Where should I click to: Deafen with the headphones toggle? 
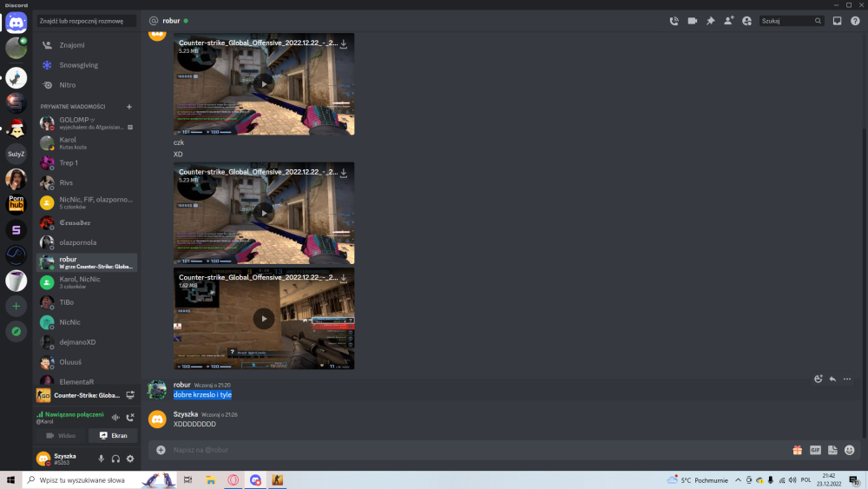click(x=115, y=459)
